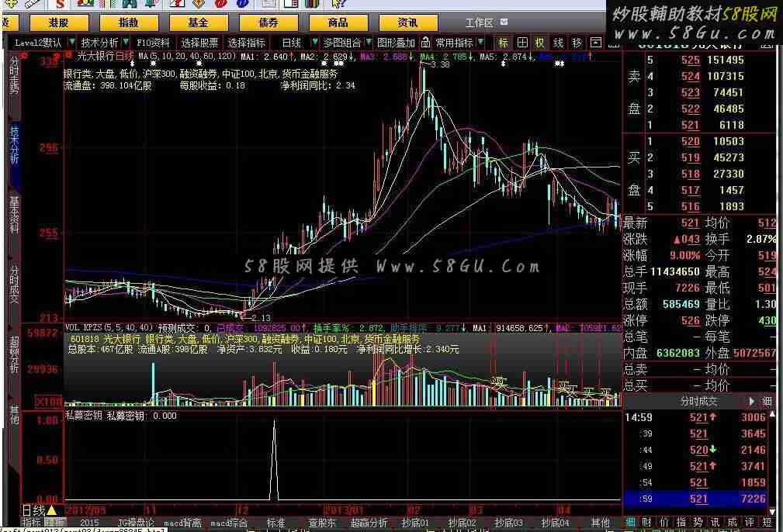
Task: Switch to 分时走势 in left sidebar
Action: (14, 76)
